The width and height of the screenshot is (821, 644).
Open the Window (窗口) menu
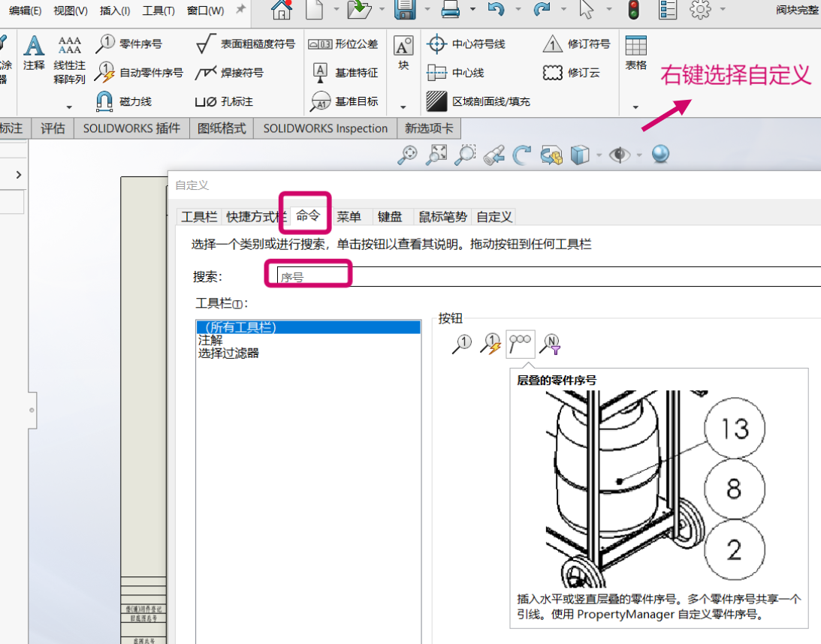pyautogui.click(x=205, y=11)
